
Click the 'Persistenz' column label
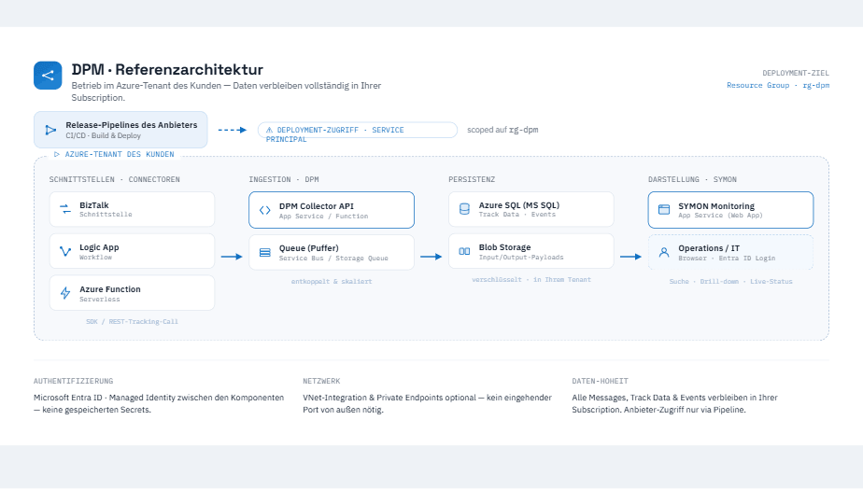tap(472, 179)
